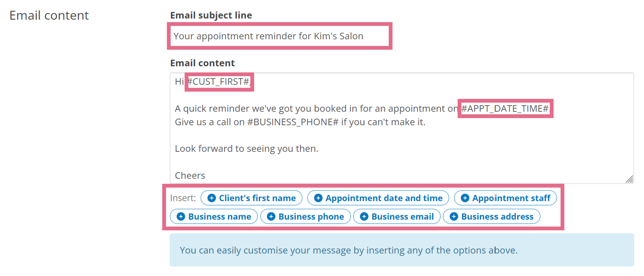Screen dimensions: 644x276
Task: Add Business phone to the message
Action: pos(305,217)
